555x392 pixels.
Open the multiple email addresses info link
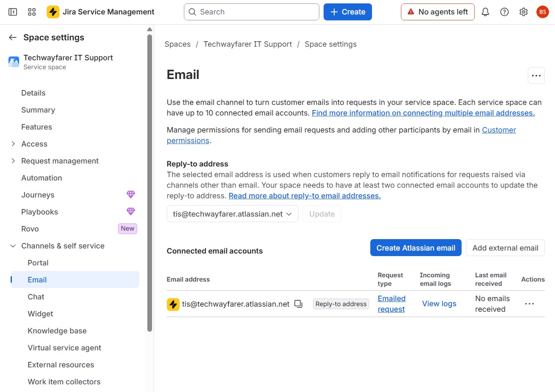(x=423, y=113)
